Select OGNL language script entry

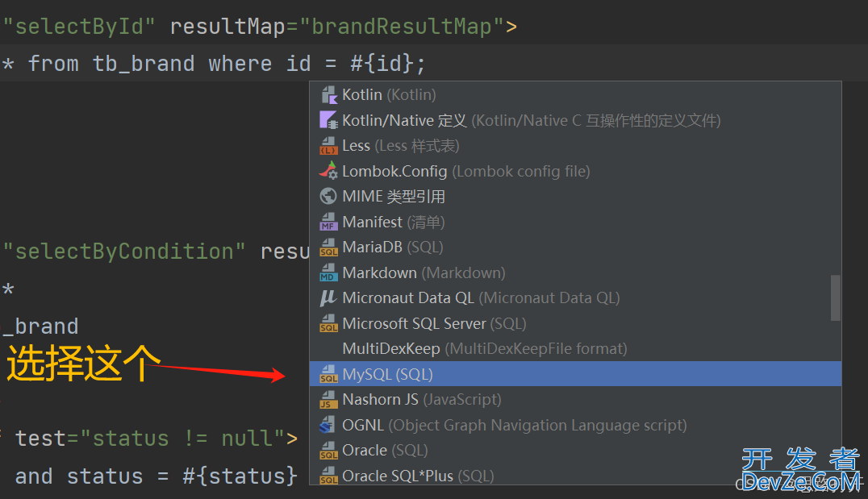pos(576,425)
